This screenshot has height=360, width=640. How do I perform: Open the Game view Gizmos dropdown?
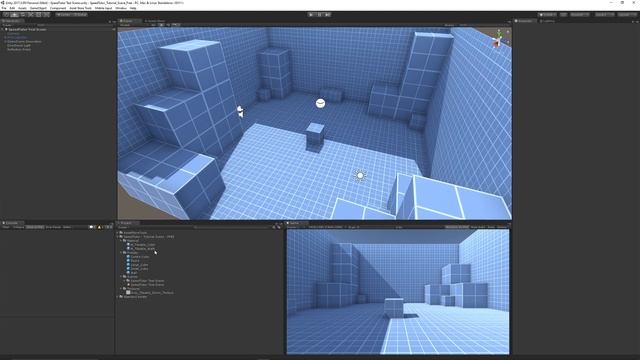tap(502, 227)
